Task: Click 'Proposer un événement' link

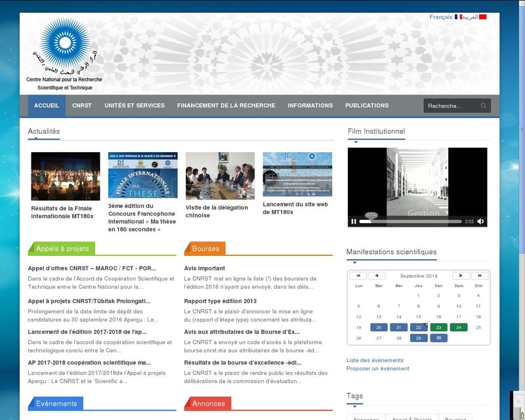Action: [378, 368]
